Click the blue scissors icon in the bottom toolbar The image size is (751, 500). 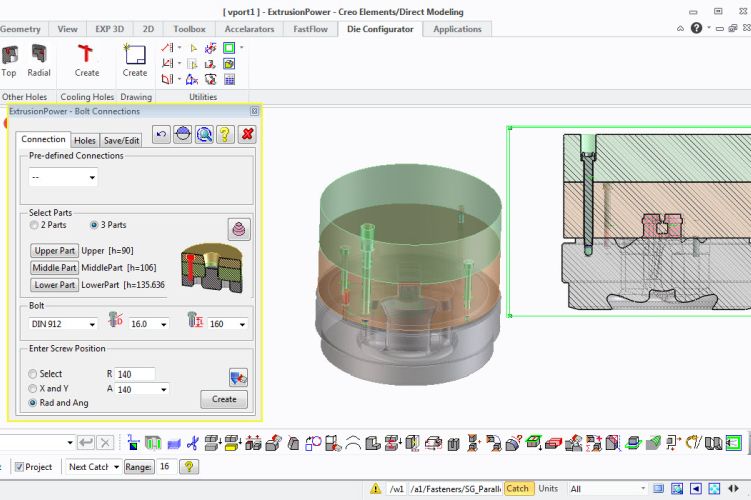pos(193,443)
